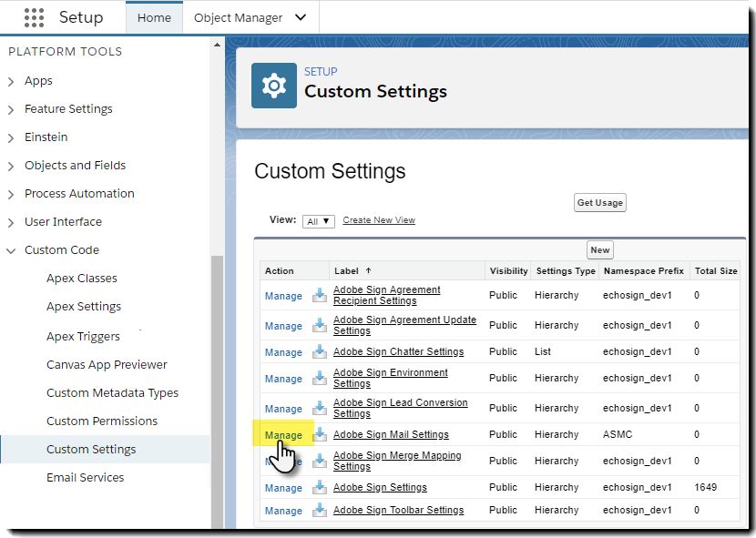Open Adobe Sign Mail Settings link

[x=391, y=435]
